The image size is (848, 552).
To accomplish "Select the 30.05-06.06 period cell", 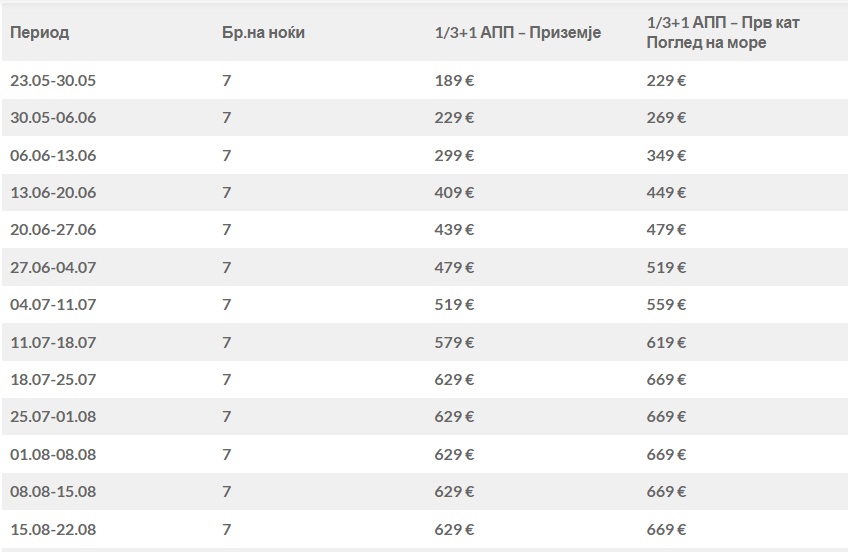I will tap(53, 117).
